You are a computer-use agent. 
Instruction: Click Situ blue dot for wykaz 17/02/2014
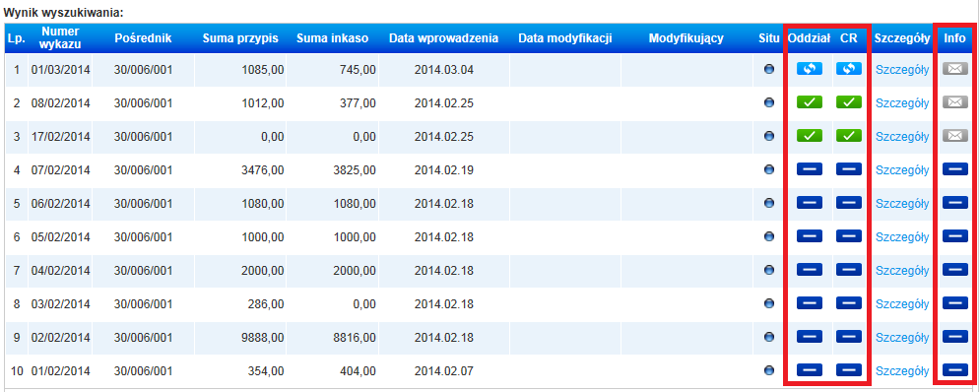769,136
